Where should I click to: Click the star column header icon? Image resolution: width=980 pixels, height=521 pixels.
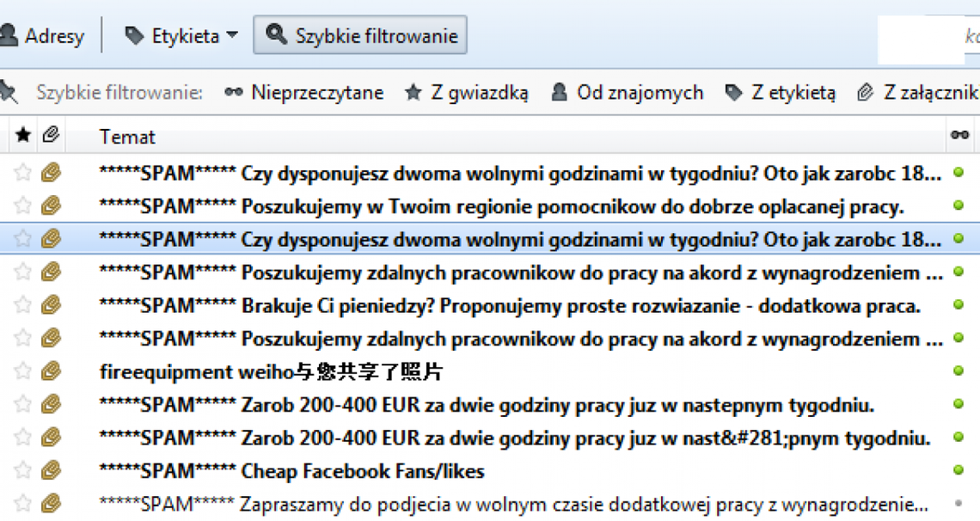(21, 135)
